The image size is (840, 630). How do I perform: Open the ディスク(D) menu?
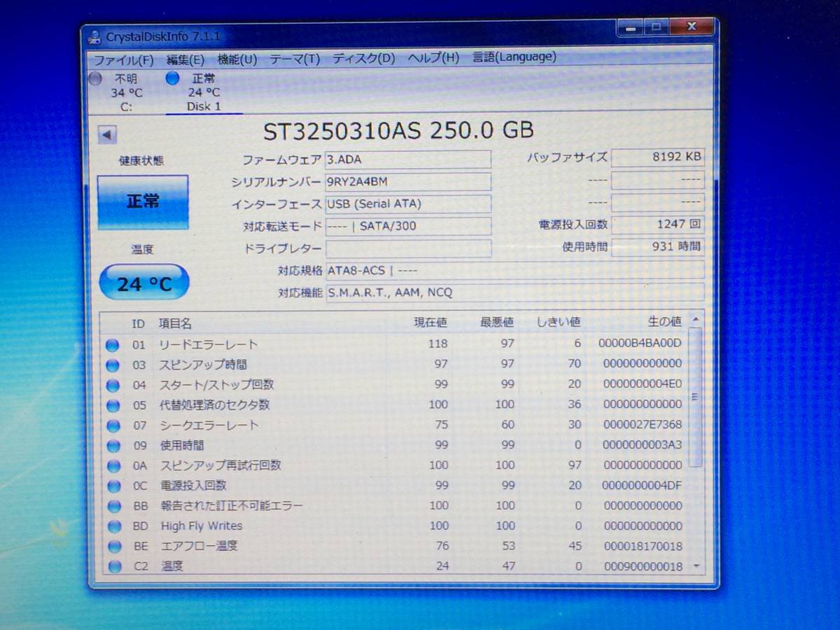coord(363,58)
